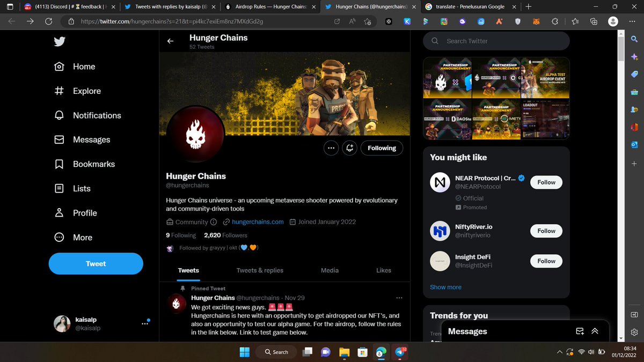Add this page to favorites star icon
This screenshot has height=362, width=644.
click(367, 21)
